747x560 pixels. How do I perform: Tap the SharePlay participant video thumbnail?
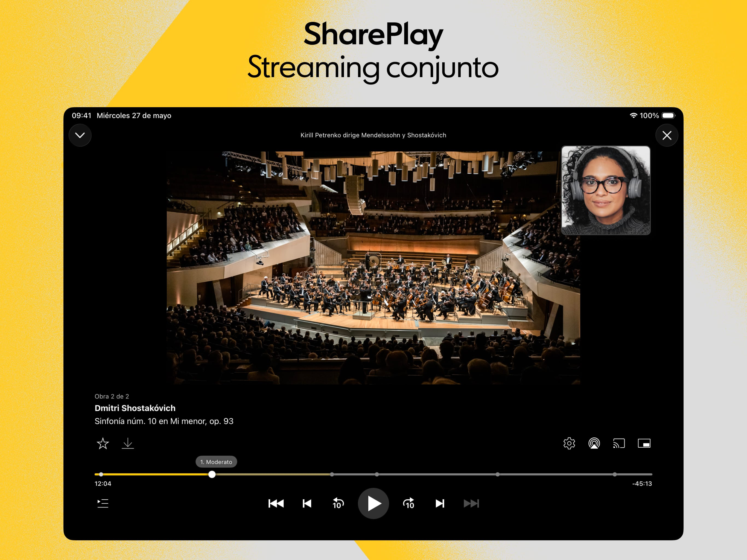pyautogui.click(x=606, y=190)
